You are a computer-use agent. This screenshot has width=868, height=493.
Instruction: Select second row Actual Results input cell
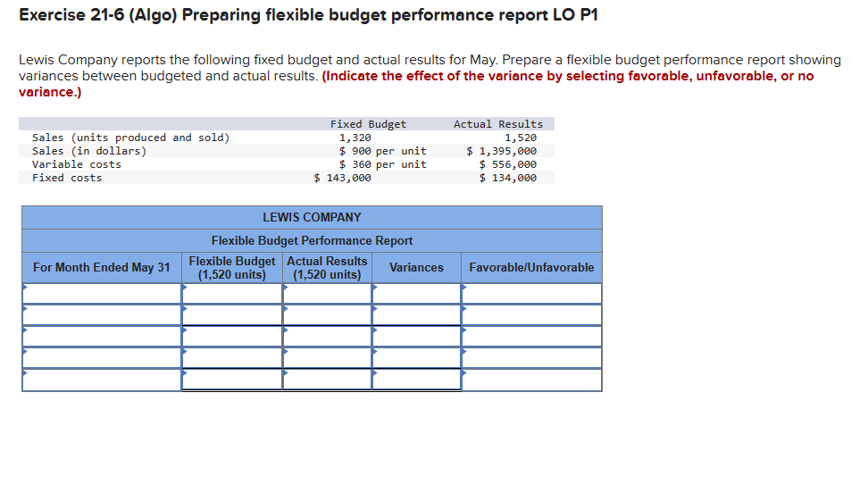[327, 314]
